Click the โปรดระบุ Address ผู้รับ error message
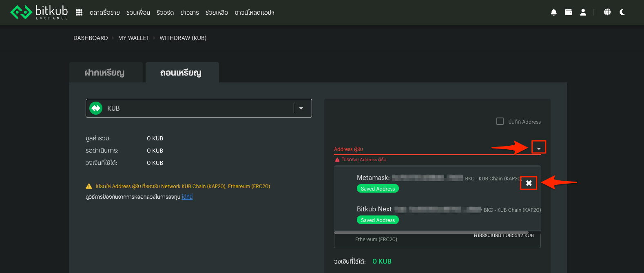This screenshot has height=273, width=644. click(364, 160)
